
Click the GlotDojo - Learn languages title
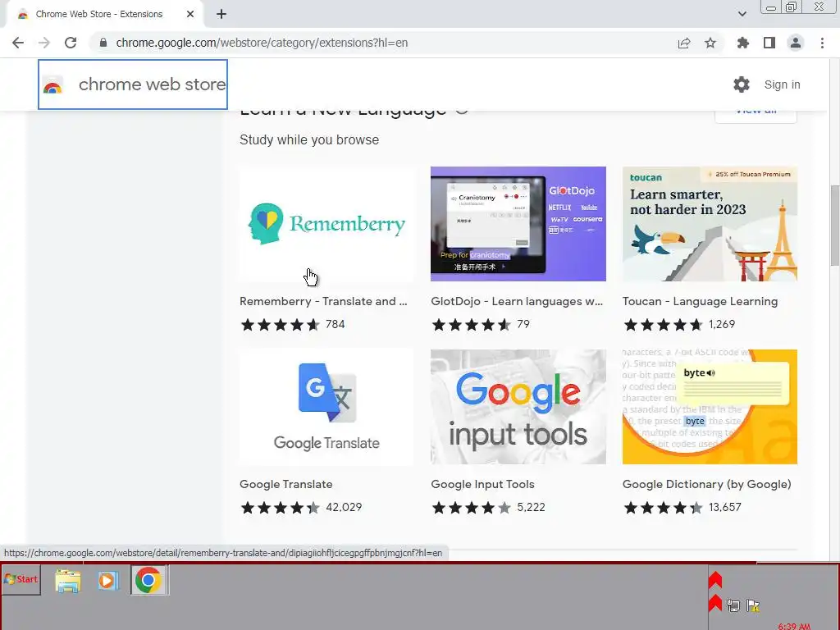[517, 302]
